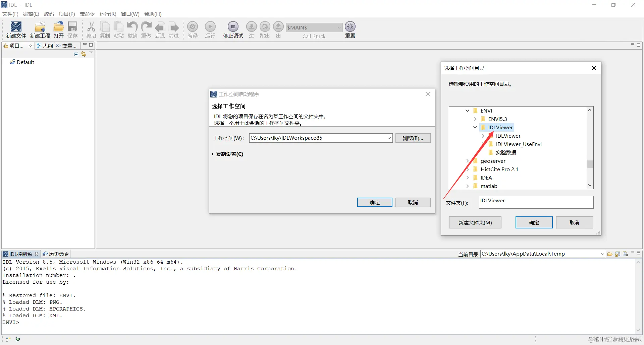644x345 pixels.
Task: Click the Step Into (进) debug icon
Action: pyautogui.click(x=252, y=26)
